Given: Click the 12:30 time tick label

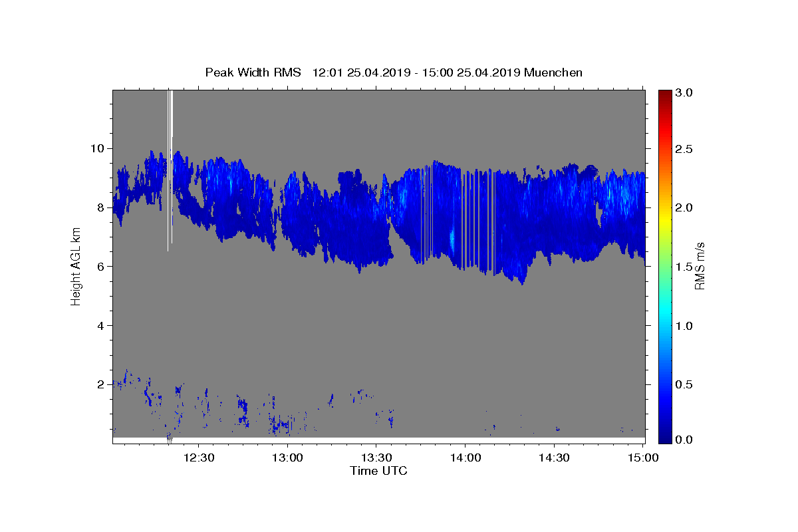Looking at the screenshot, I should click(x=199, y=458).
